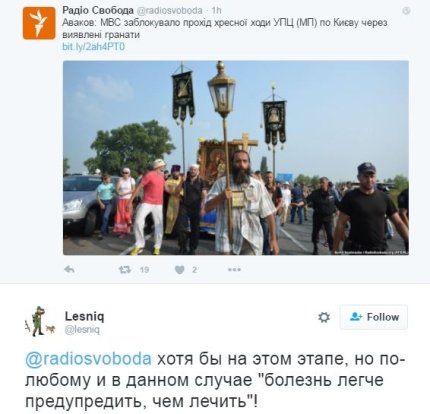Open the Радіо Свобода profile name
This screenshot has width=430, height=414.
click(x=98, y=11)
